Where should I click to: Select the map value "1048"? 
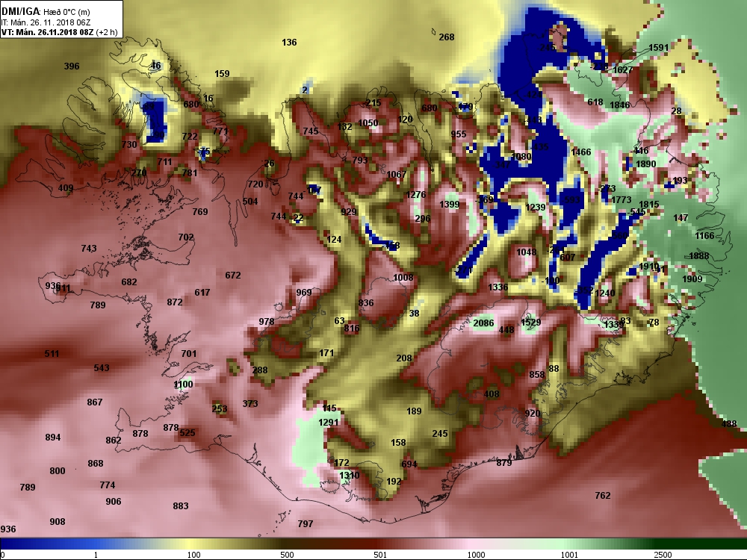tap(527, 252)
